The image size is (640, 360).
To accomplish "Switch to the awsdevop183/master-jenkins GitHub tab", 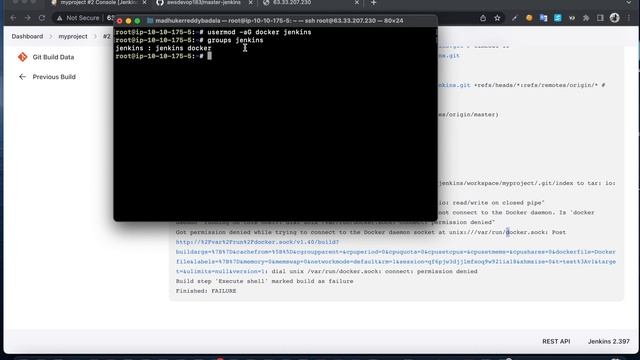I will 204,3.
